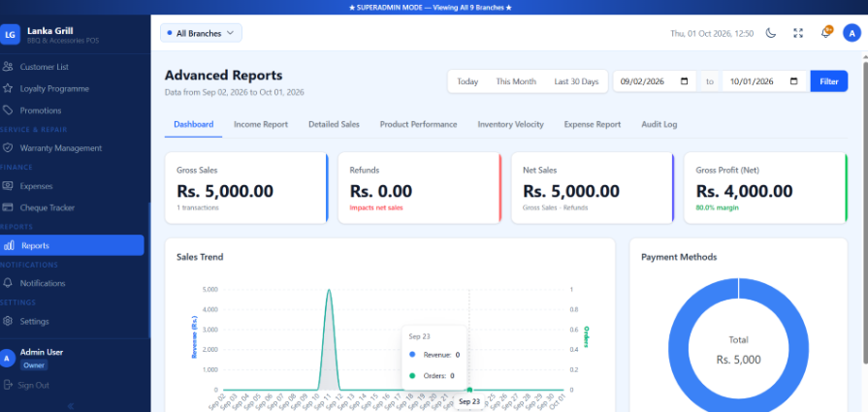Click the Loyalty Programme star icon
The height and width of the screenshot is (412, 868).
[x=8, y=88]
